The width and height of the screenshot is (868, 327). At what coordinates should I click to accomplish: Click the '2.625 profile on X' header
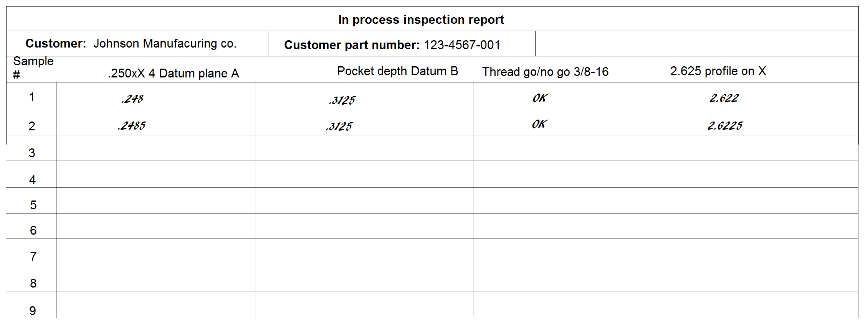point(718,71)
